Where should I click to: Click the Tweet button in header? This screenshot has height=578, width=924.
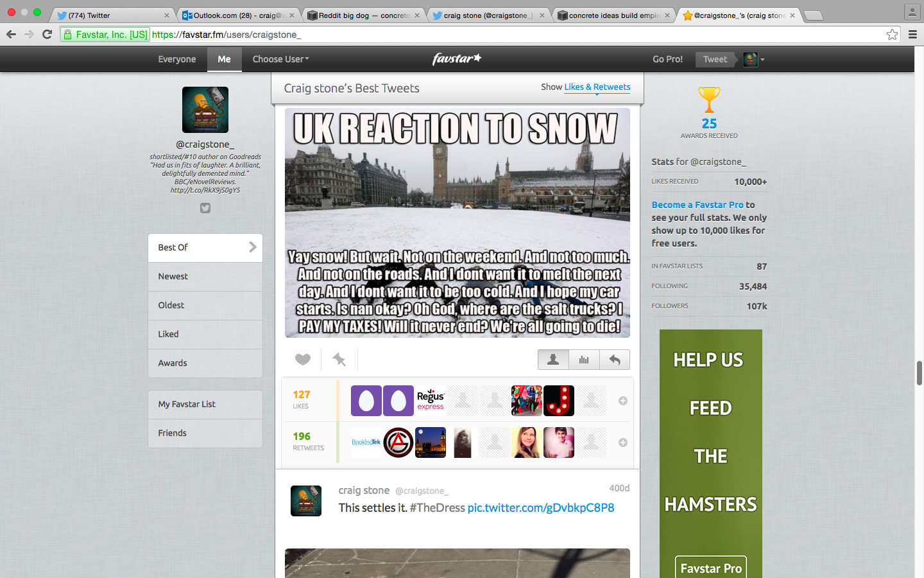tap(715, 59)
